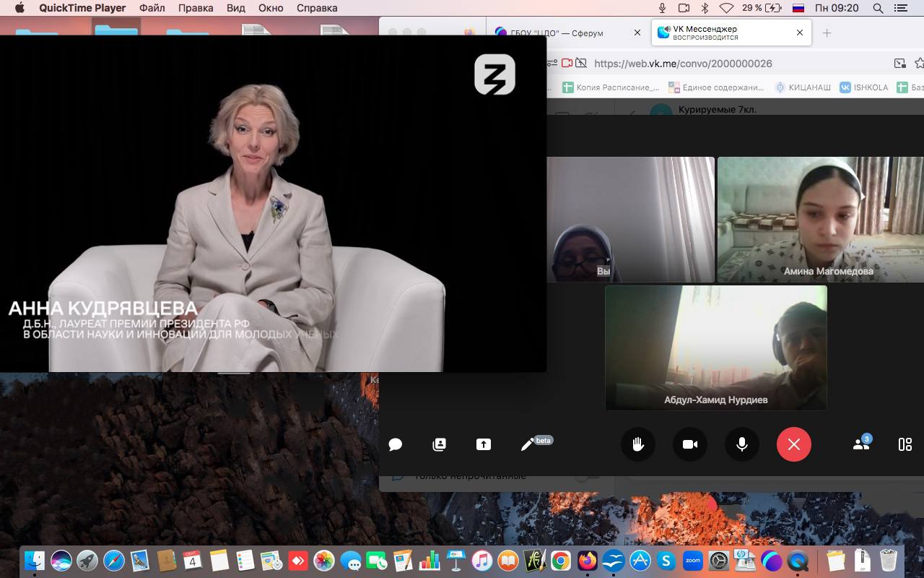The image size is (924, 578).
Task: Select Амина Магомедова's video tile
Action: point(820,219)
